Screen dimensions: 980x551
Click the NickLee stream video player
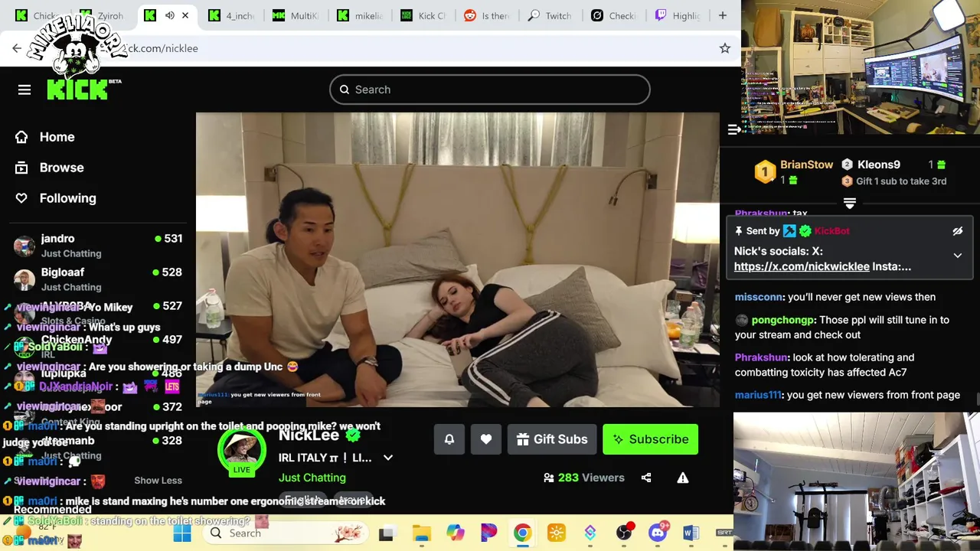pyautogui.click(x=458, y=260)
